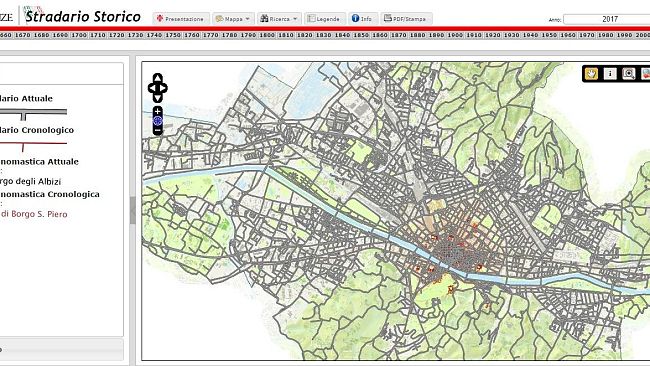The image size is (650, 366).
Task: Select year 1720 on the timeline
Action: pos(116,35)
